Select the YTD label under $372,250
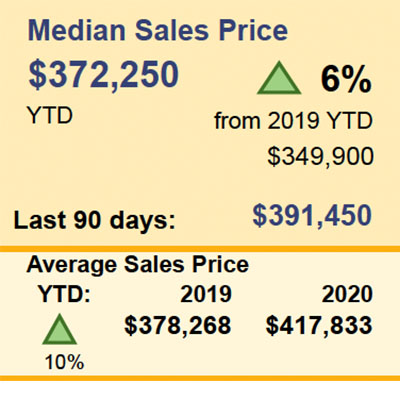The height and width of the screenshot is (400, 400). point(50,116)
